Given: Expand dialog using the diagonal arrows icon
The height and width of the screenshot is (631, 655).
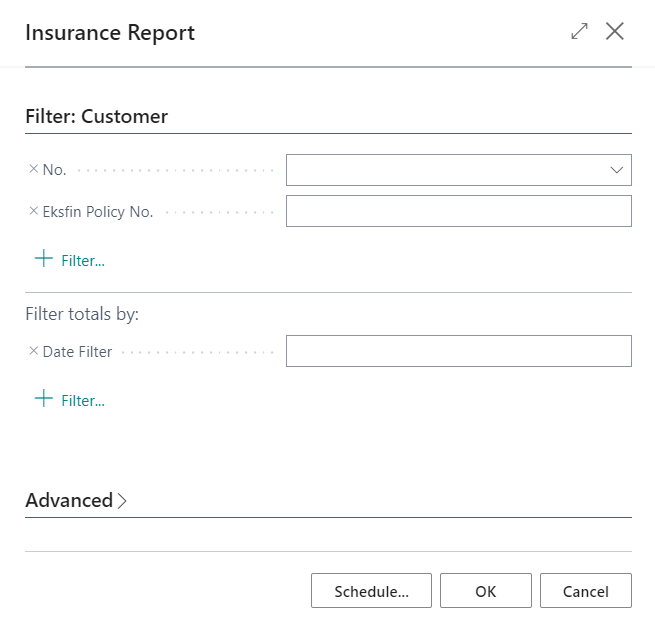Looking at the screenshot, I should click(579, 32).
